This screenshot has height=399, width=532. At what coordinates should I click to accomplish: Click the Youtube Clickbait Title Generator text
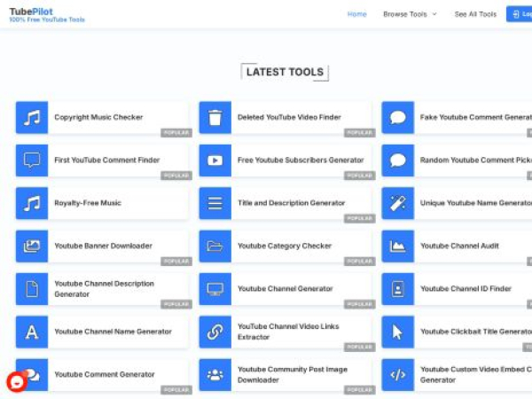[x=476, y=331]
